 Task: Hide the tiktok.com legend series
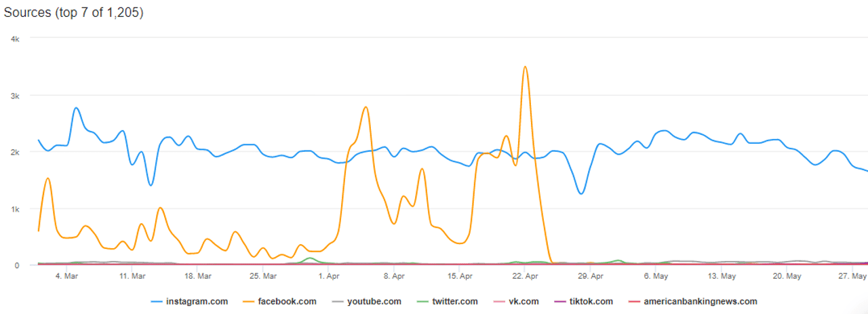(x=591, y=301)
